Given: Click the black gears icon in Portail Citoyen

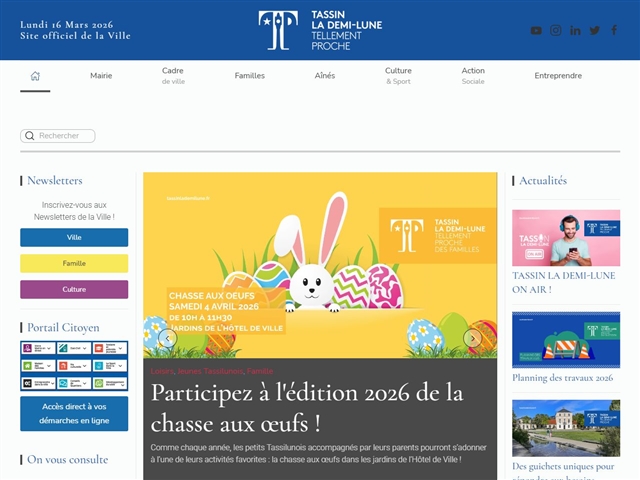Looking at the screenshot, I should (x=27, y=383).
